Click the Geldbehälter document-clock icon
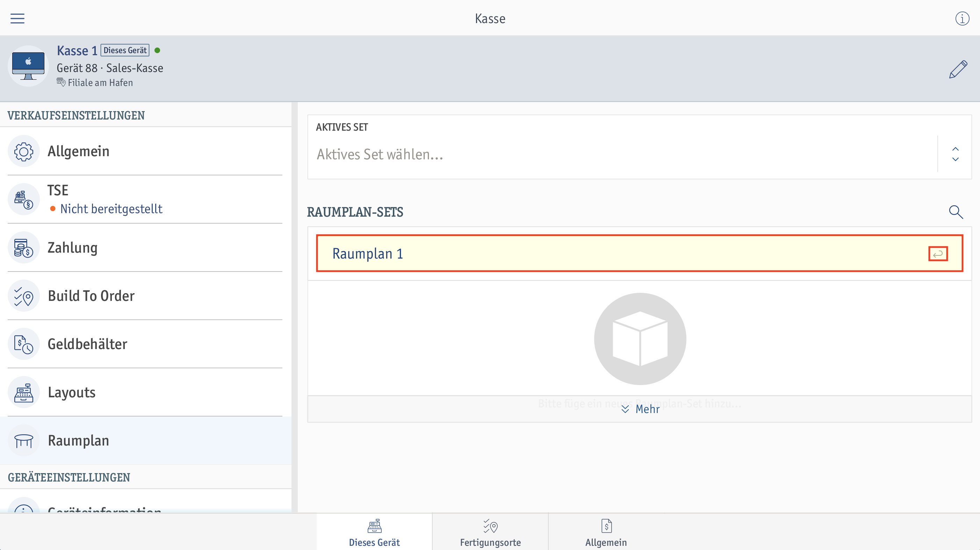Image resolution: width=980 pixels, height=550 pixels. tap(23, 344)
